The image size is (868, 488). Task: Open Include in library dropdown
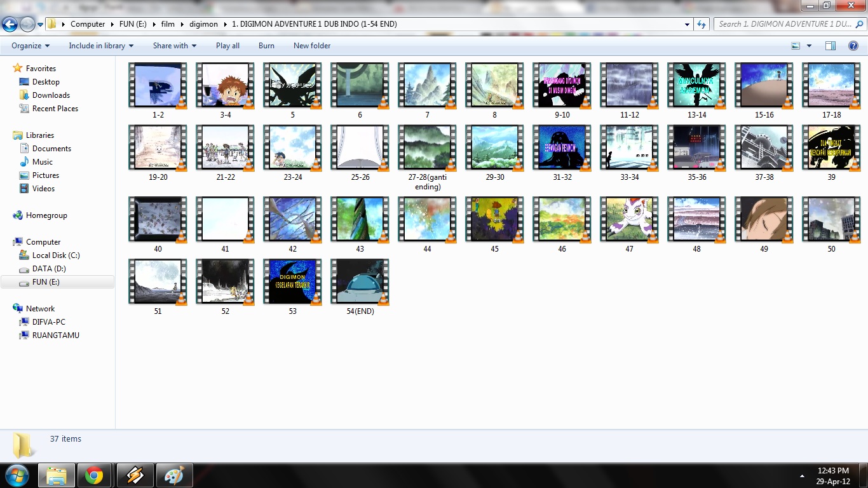click(x=101, y=46)
